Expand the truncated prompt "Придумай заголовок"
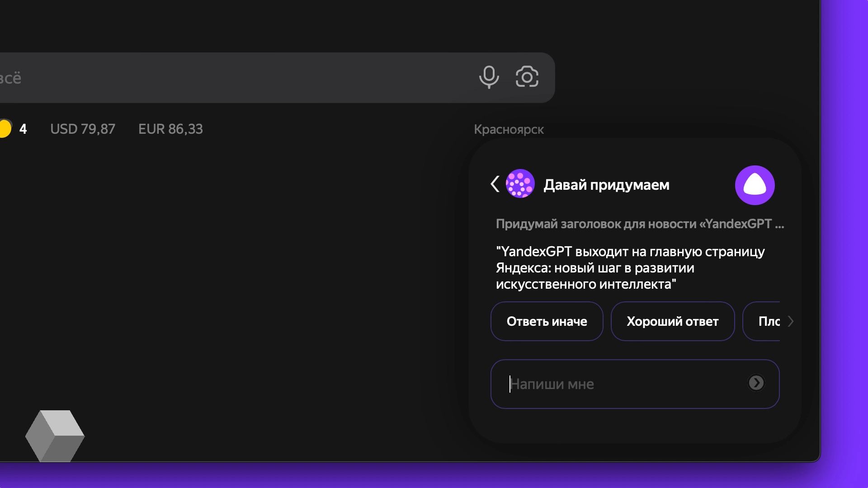Viewport: 868px width, 488px height. coord(639,223)
